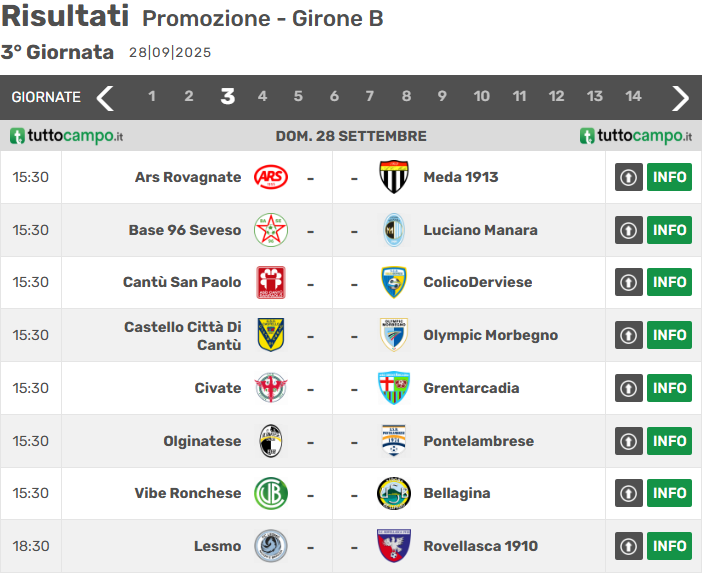Click up-arrow icon in Lesmo match row

click(x=628, y=546)
